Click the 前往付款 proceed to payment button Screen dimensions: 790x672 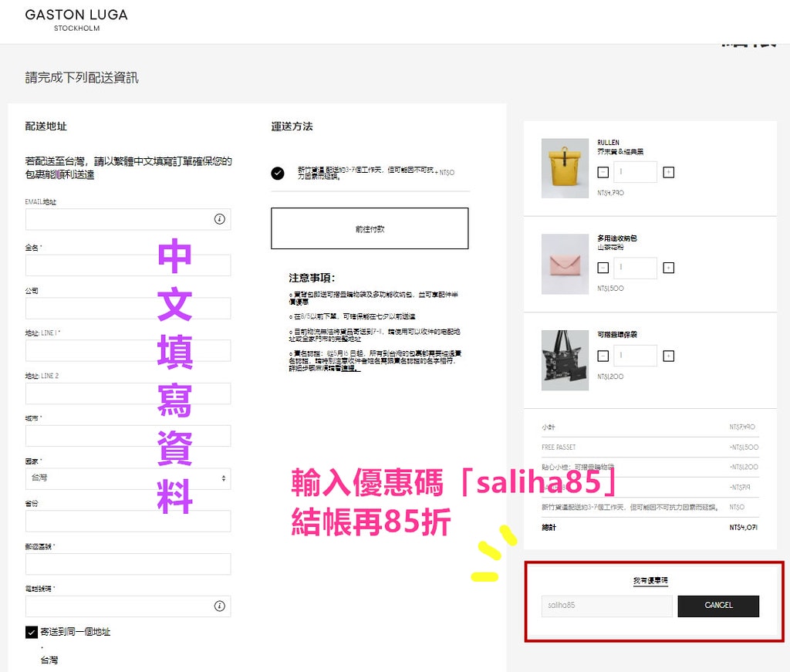[x=370, y=228]
